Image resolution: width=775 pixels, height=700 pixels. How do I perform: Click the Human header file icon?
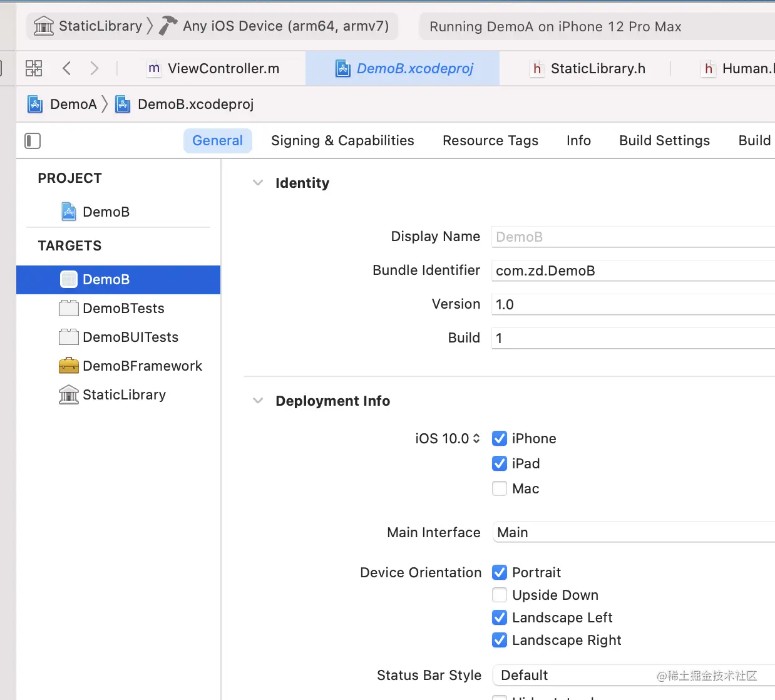point(708,68)
